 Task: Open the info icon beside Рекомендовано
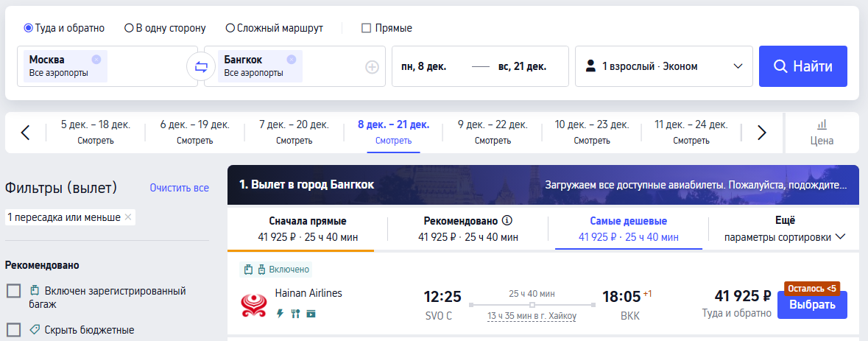tap(507, 220)
